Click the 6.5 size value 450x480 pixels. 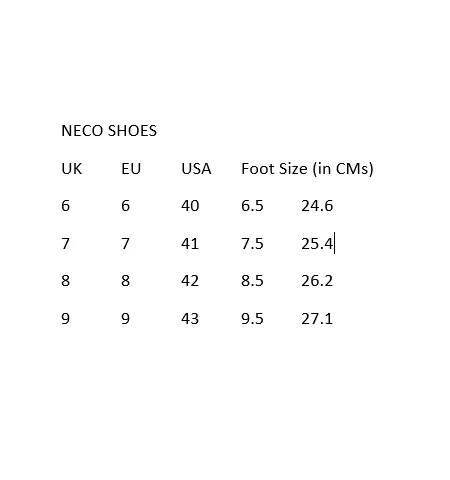(252, 206)
